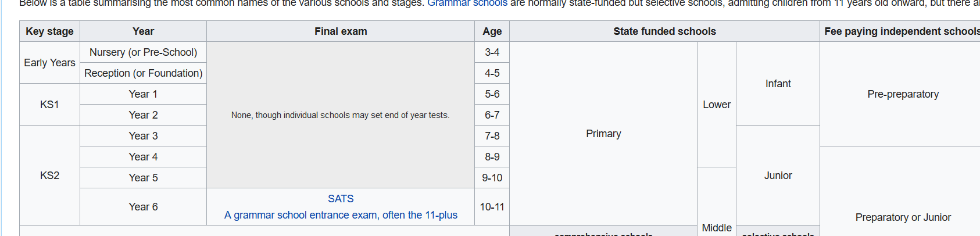Follow the SATS link

click(341, 199)
